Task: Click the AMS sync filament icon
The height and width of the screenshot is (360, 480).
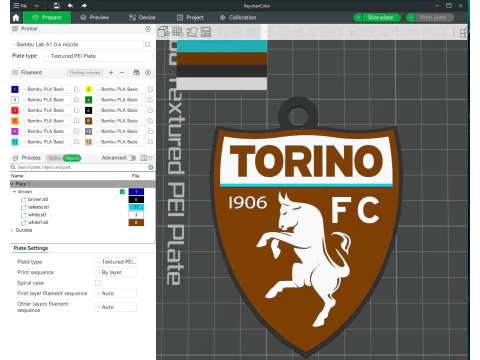Action: pyautogui.click(x=136, y=72)
